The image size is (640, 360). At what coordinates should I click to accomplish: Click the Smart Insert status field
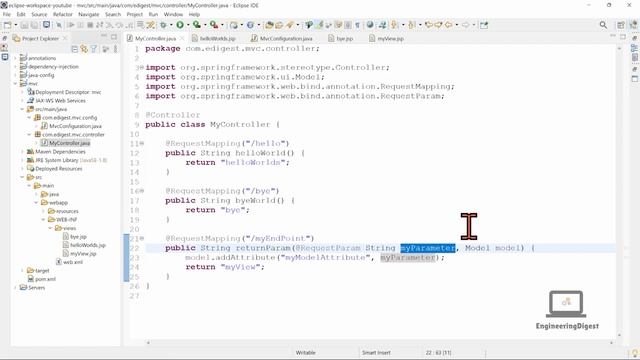pos(376,353)
